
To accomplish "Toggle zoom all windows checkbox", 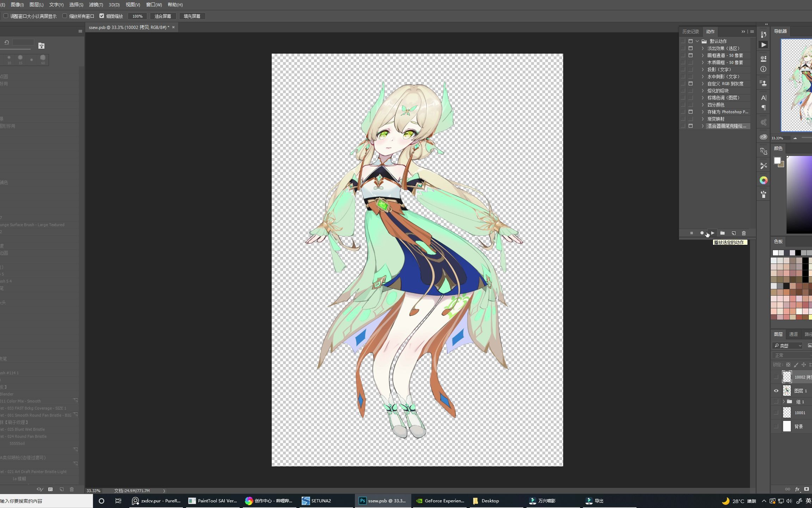I will [x=64, y=16].
